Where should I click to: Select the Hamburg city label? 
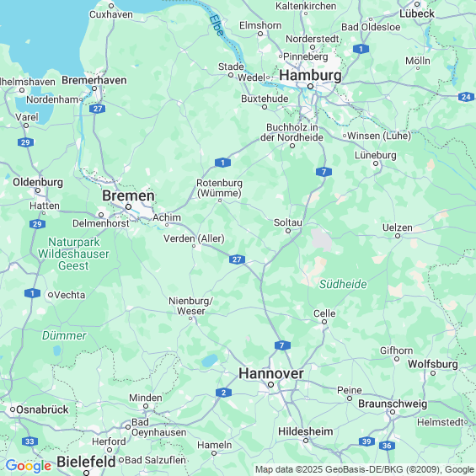pos(310,75)
